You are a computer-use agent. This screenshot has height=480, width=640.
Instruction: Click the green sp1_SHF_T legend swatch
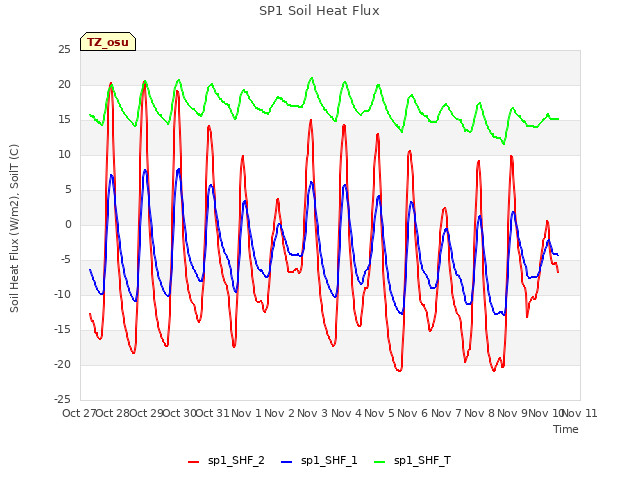[380, 462]
